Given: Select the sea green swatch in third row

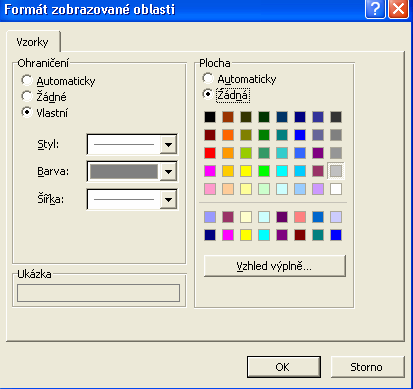Looking at the screenshot, I should [264, 153].
